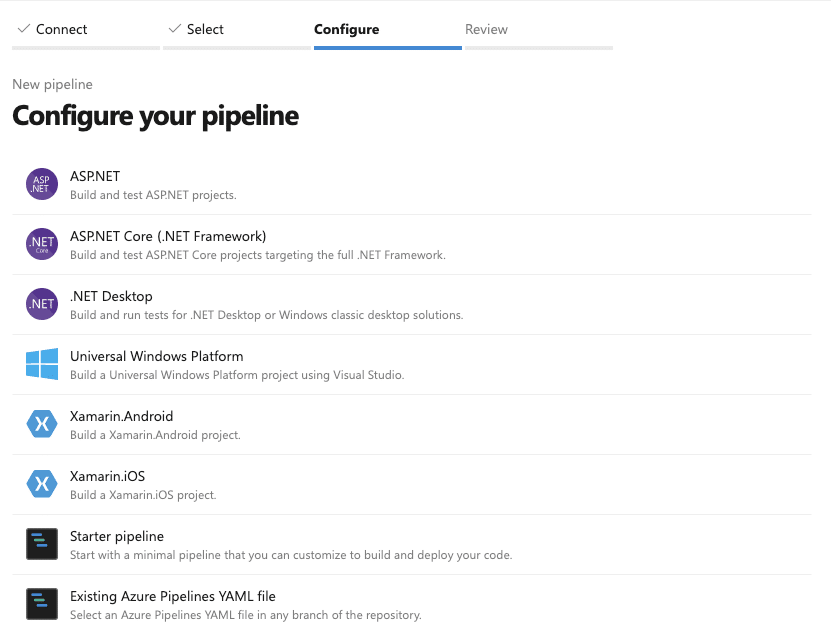Pick the .NET Desktop template title

[x=111, y=296]
